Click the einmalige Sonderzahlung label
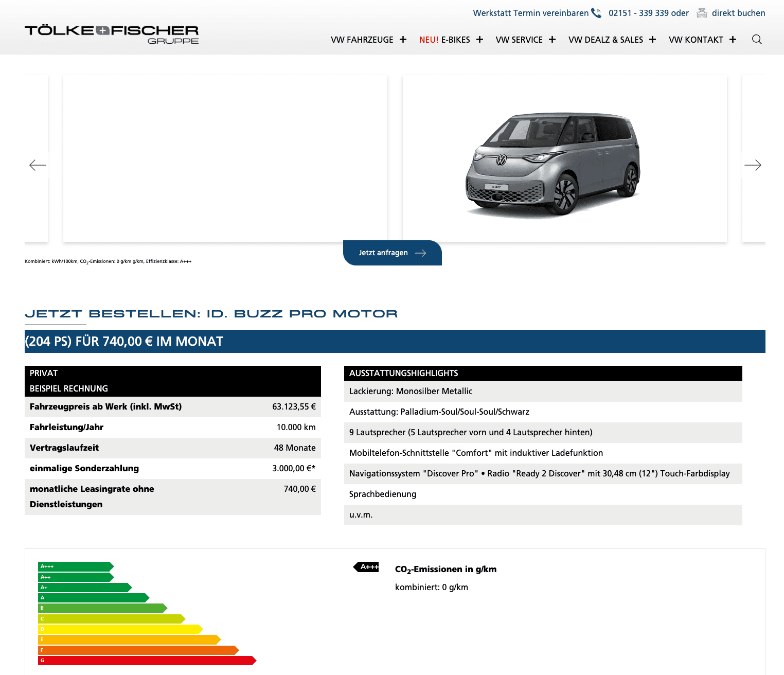This screenshot has height=675, width=784. pyautogui.click(x=84, y=468)
